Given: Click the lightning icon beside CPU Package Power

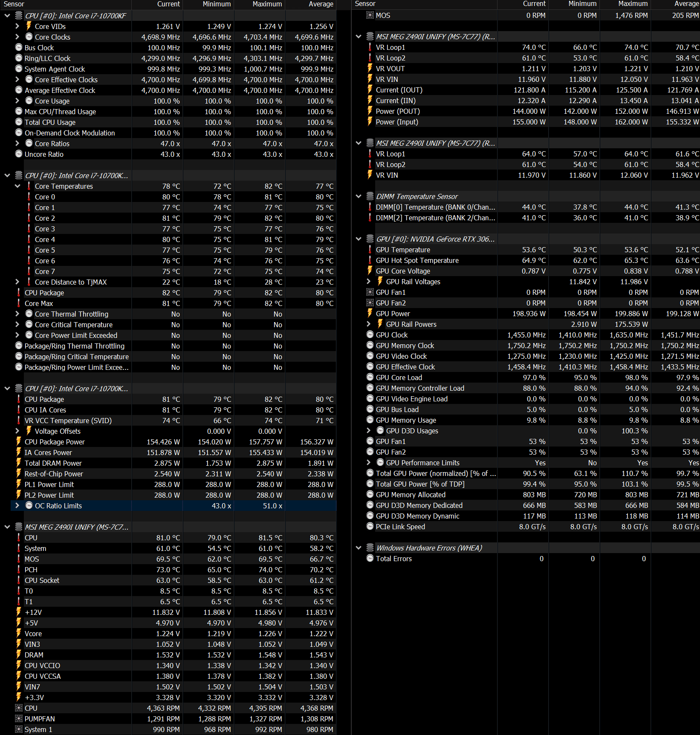Looking at the screenshot, I should click(19, 441).
